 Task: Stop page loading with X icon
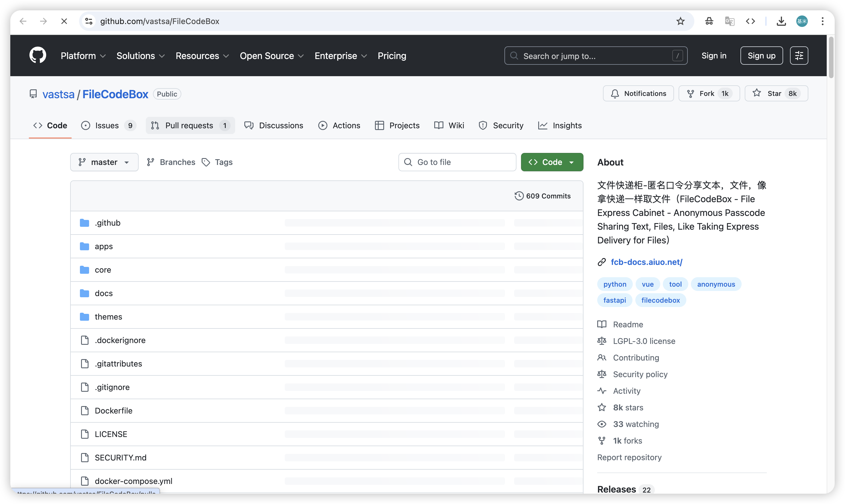[x=64, y=21]
